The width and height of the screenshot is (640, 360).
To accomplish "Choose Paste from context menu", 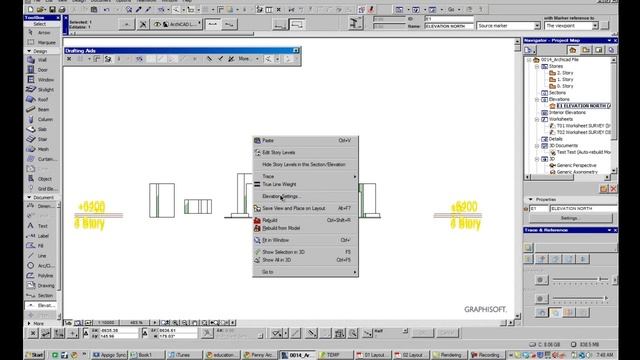I will [x=305, y=140].
